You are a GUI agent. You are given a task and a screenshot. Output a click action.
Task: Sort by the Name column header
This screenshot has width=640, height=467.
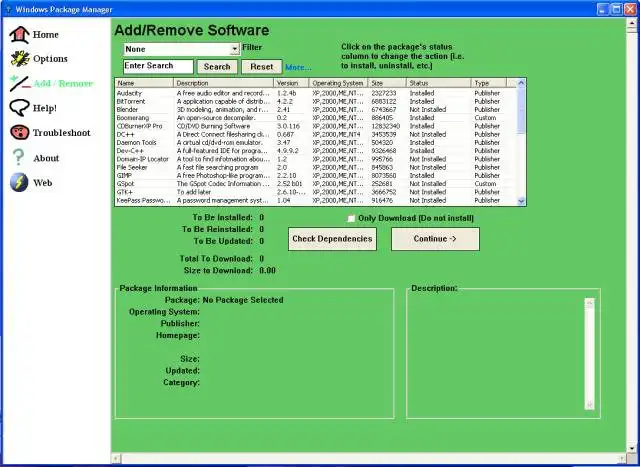(x=144, y=83)
